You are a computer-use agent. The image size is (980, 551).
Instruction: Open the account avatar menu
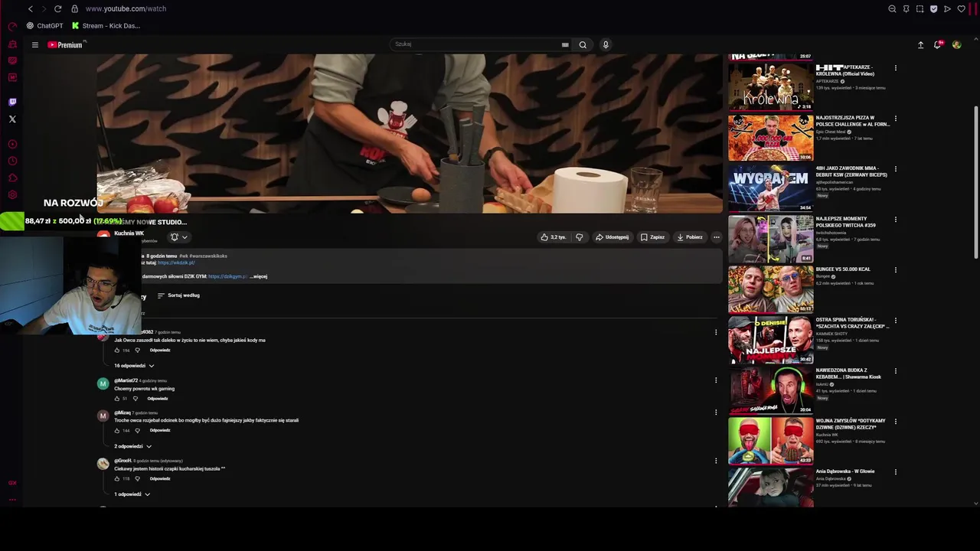coord(956,44)
